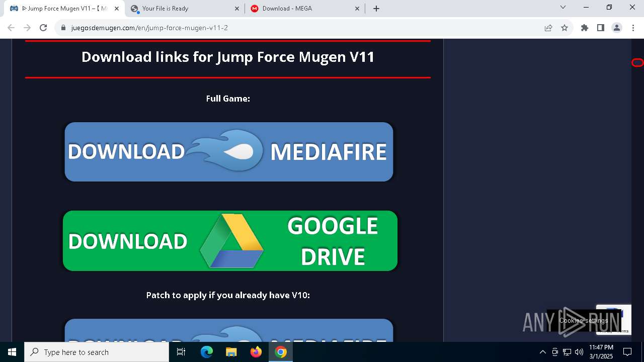The height and width of the screenshot is (362, 644).
Task: Select Chrome icon in taskbar
Action: click(x=281, y=352)
